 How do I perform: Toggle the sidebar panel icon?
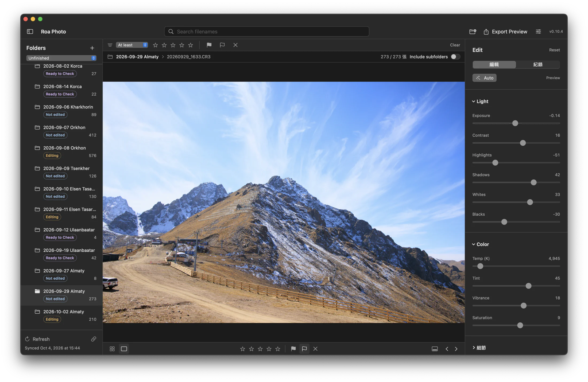30,32
